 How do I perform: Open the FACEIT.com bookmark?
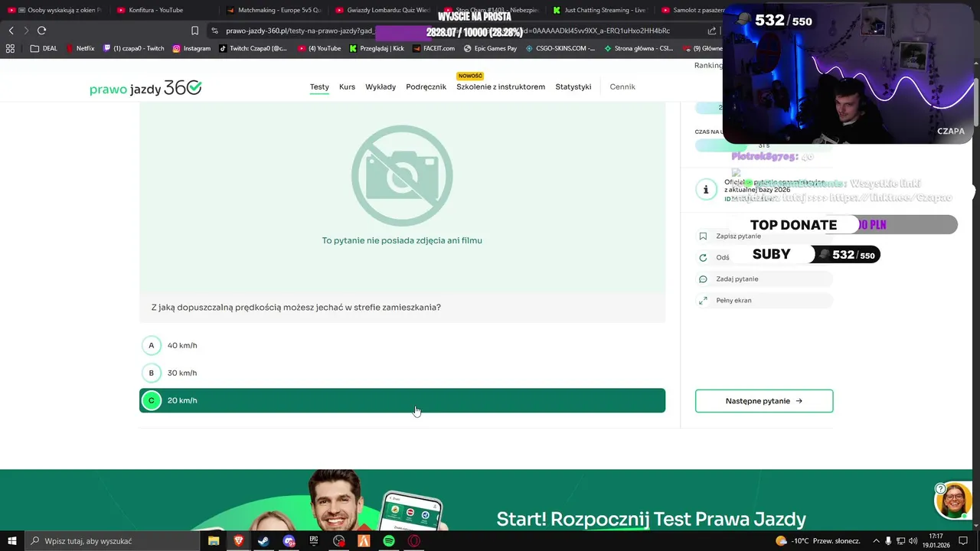[x=433, y=48]
